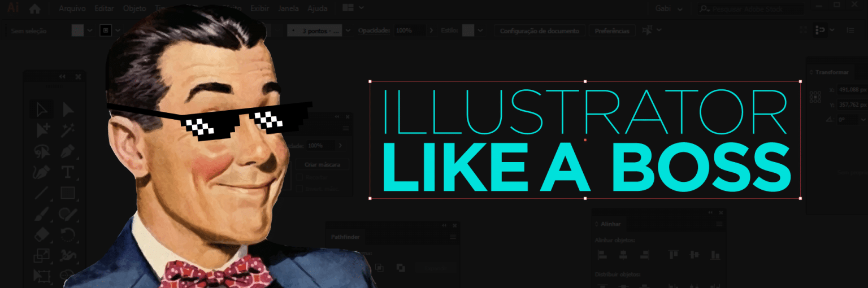Open the Janela menu
The height and width of the screenshot is (288, 868).
289,8
